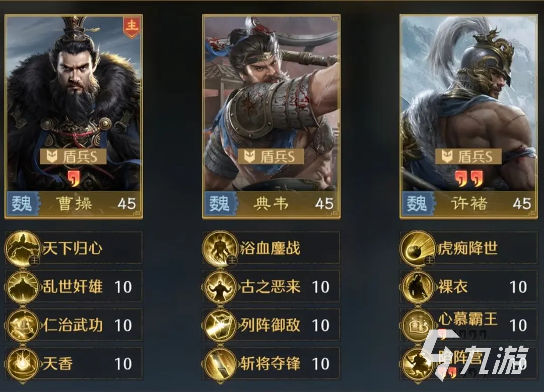
Task: Click the 魏 faction tag on 典韦
Action: coord(220,203)
